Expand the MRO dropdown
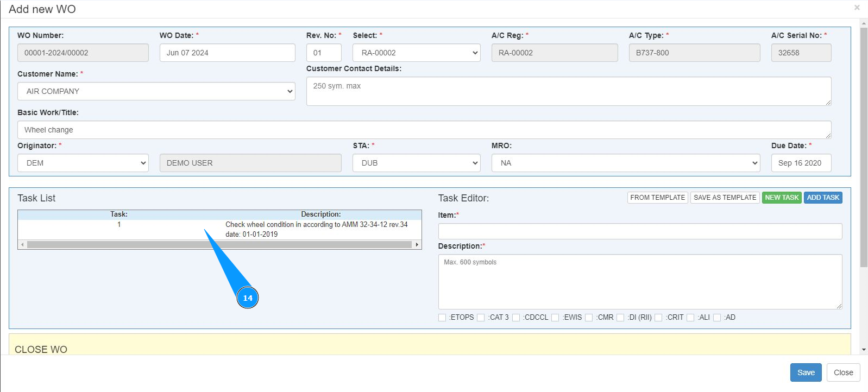The image size is (868, 392). pos(625,163)
